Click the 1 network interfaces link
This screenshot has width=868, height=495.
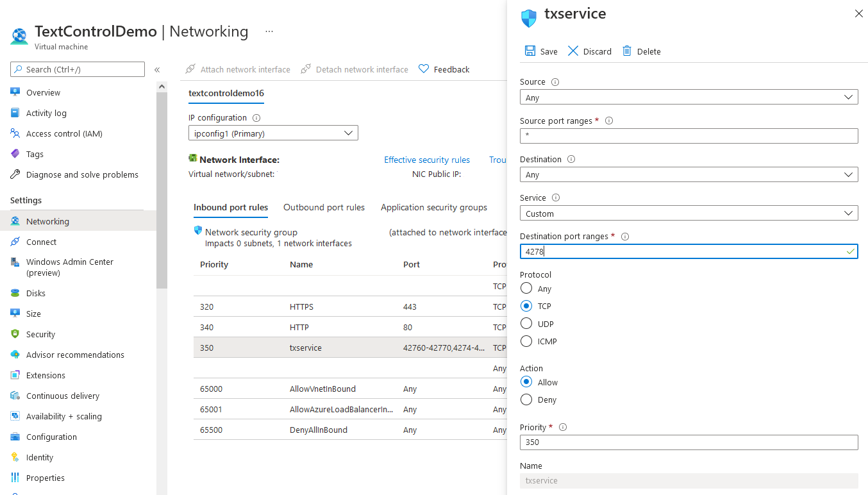pyautogui.click(x=314, y=244)
